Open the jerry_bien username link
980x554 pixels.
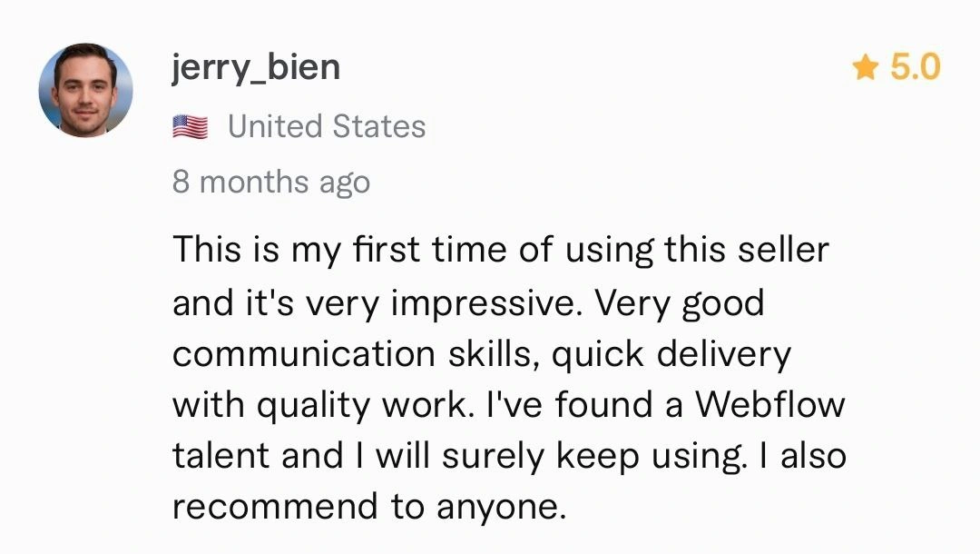pos(256,67)
